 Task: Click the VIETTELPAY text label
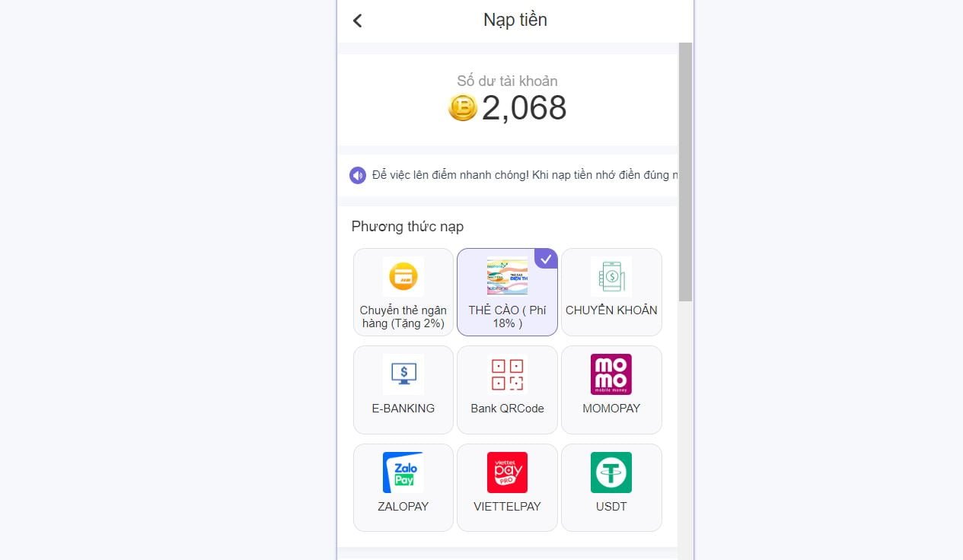point(507,506)
